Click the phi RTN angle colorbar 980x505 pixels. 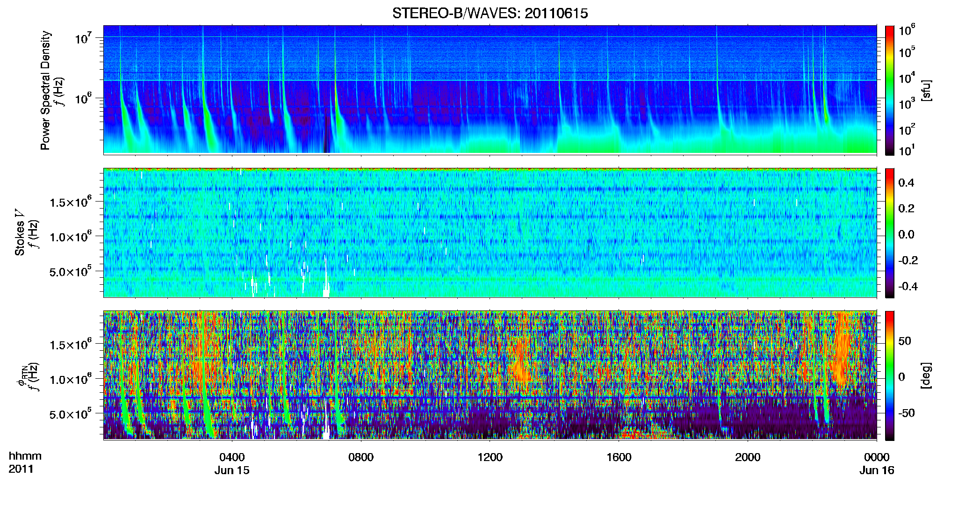click(890, 375)
